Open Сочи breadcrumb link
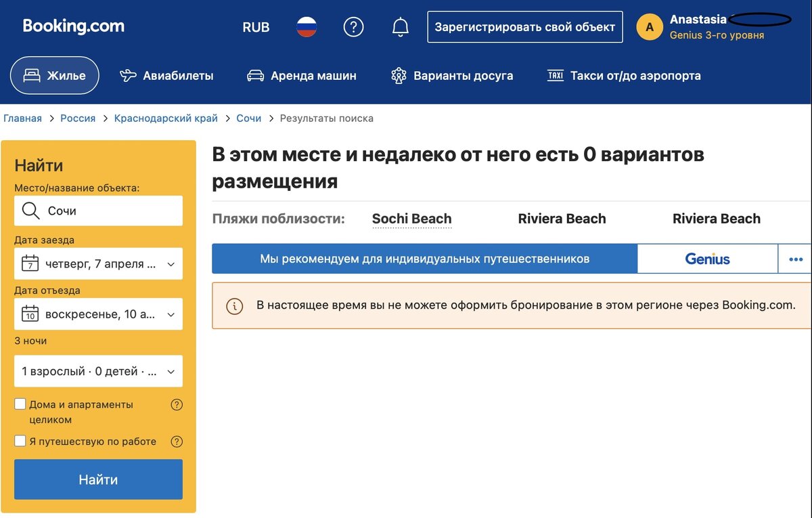This screenshot has width=812, height=518. pos(248,118)
